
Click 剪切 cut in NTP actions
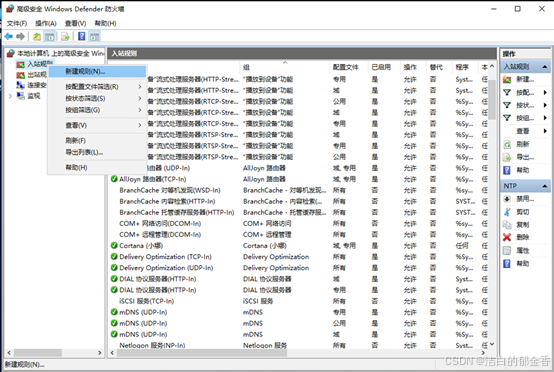tap(525, 212)
